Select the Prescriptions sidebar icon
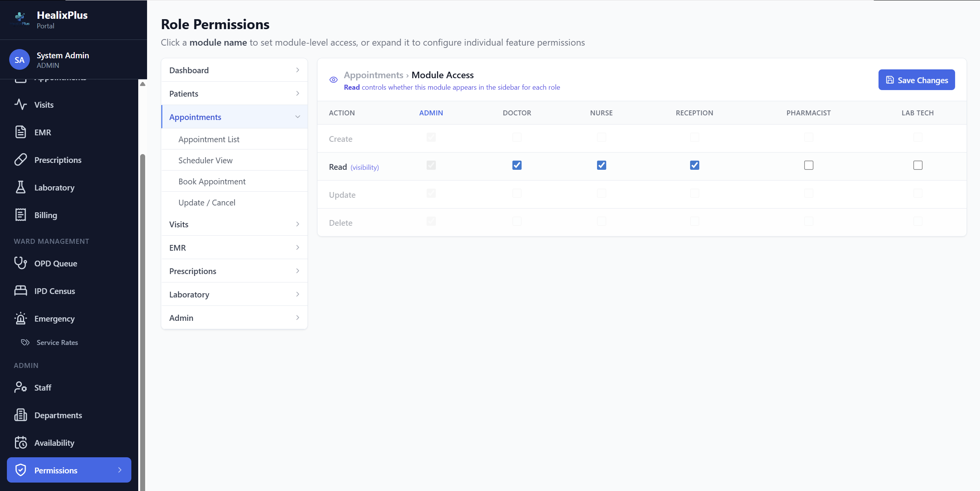 click(20, 159)
